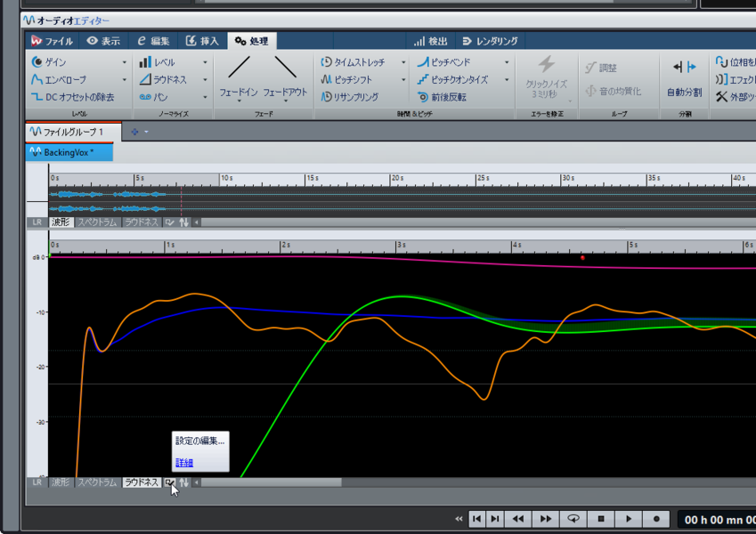This screenshot has height=534, width=756.
Task: Switch overview to スペクトラム view
Action: (97, 222)
